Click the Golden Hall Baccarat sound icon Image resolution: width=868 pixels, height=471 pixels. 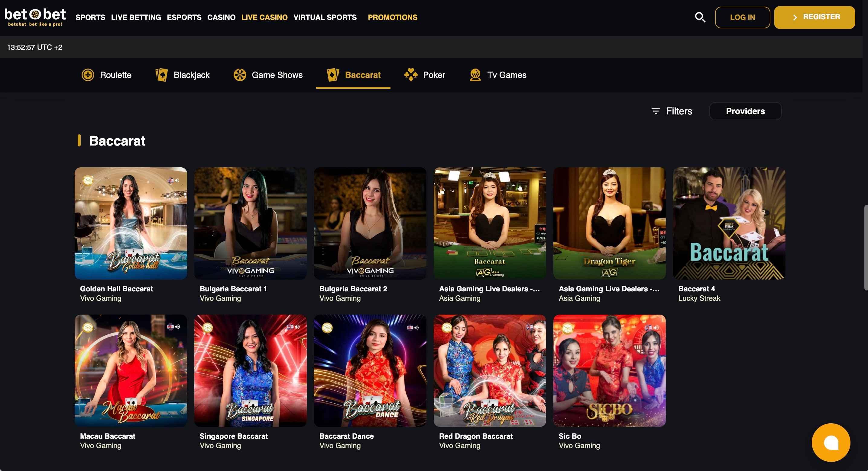click(177, 181)
